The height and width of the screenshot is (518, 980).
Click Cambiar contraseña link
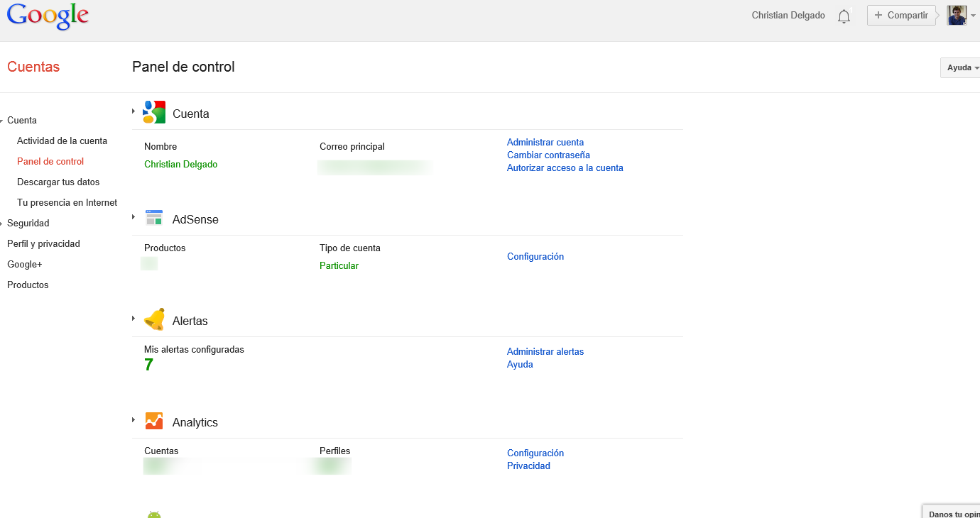click(548, 155)
